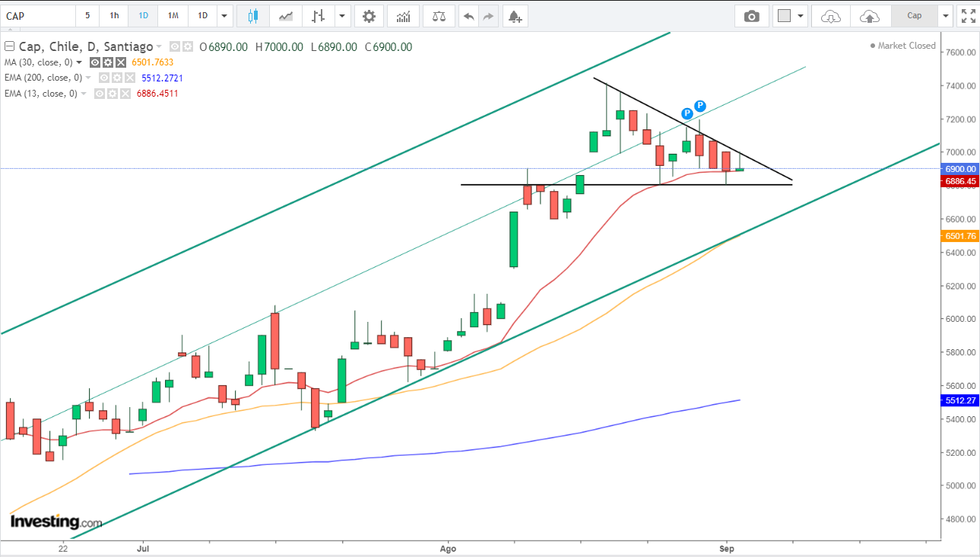Expand the chart style dropdown arrow
The width and height of the screenshot is (980, 557).
(341, 15)
